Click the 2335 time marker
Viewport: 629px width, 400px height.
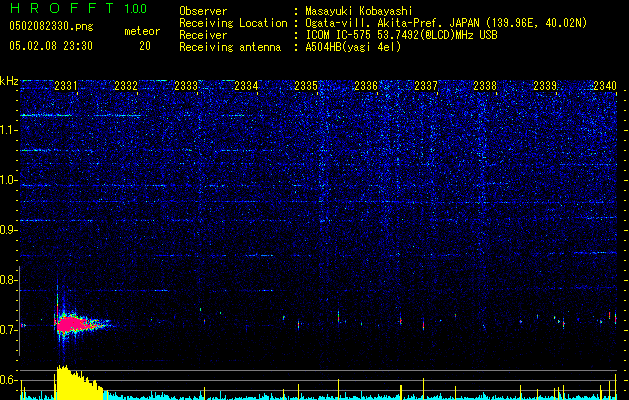(306, 86)
